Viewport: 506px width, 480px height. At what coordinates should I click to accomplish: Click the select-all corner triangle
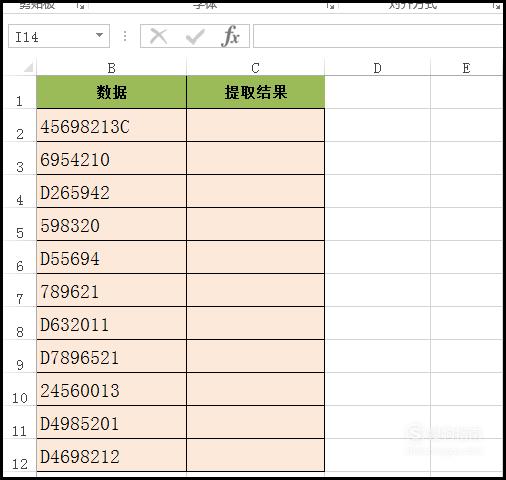tap(28, 67)
